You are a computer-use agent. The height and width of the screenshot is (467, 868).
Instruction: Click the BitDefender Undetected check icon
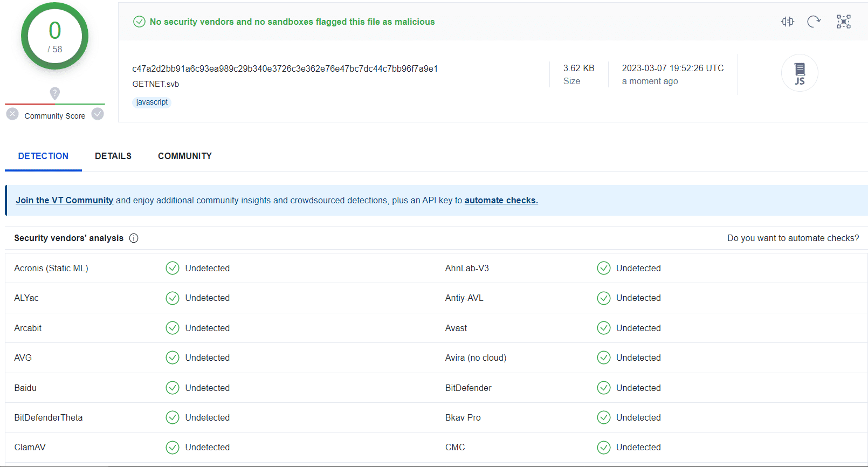click(x=604, y=388)
